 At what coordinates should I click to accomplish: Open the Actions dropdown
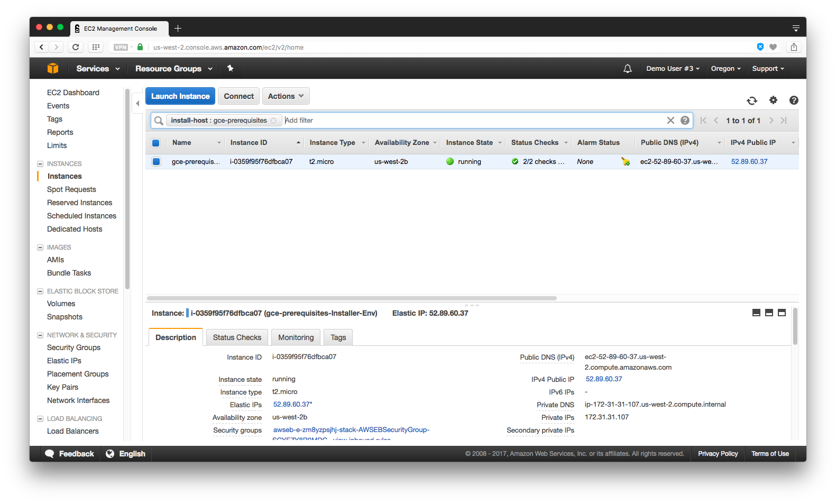(286, 96)
